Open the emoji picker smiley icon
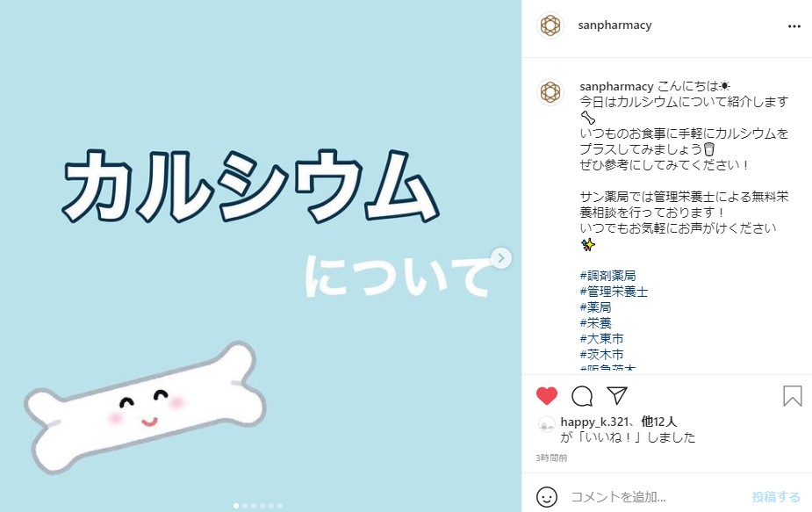The width and height of the screenshot is (812, 512). point(546,497)
